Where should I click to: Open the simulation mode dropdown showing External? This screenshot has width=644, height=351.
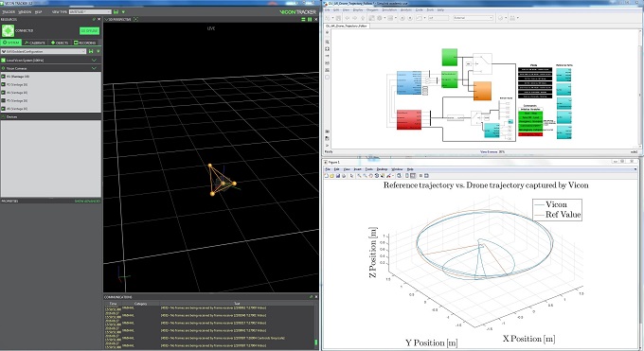click(474, 18)
